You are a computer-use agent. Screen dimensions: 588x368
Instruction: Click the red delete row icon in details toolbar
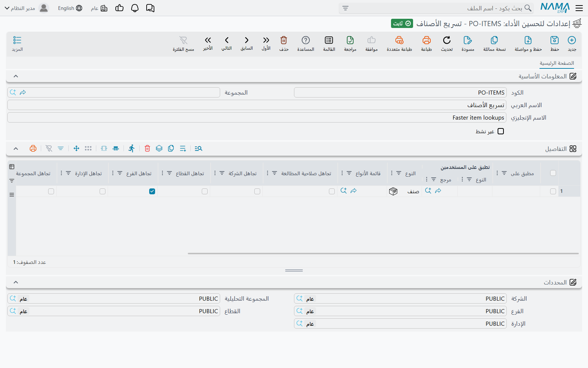[147, 148]
